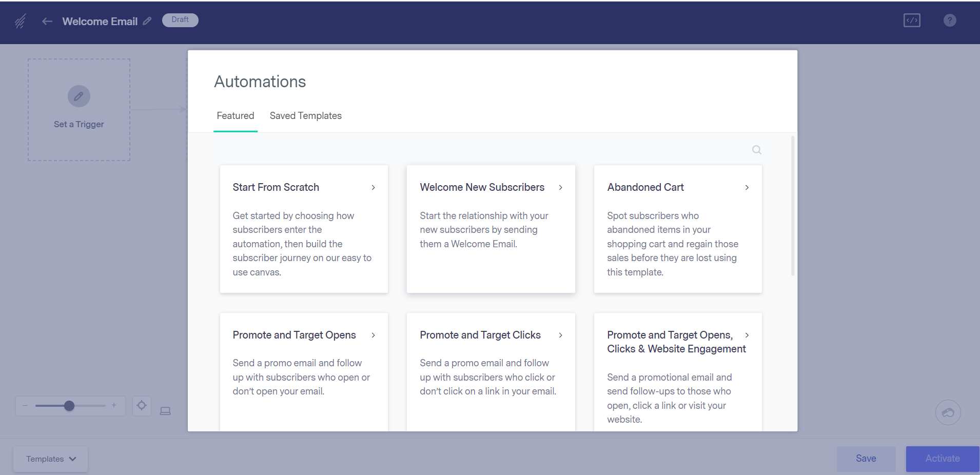Screen dimensions: 980x475
Task: Expand the Start From Scratch chevron
Action: 374,188
